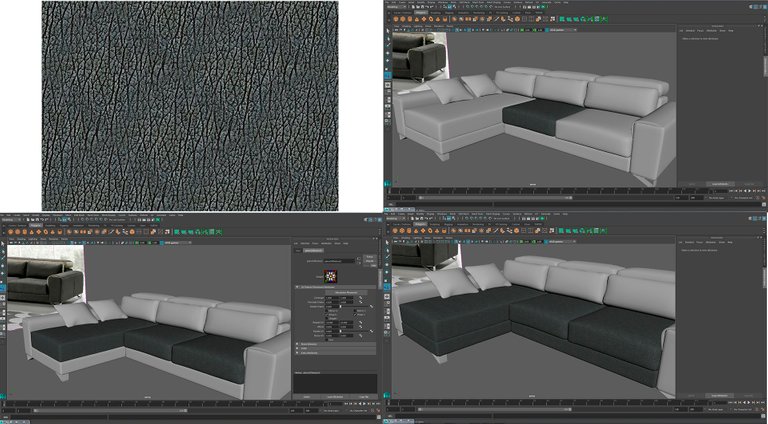Viewport: 768px width, 424px height.
Task: Create polygon cylinder from bottom-right window shelf
Action: tap(409, 230)
